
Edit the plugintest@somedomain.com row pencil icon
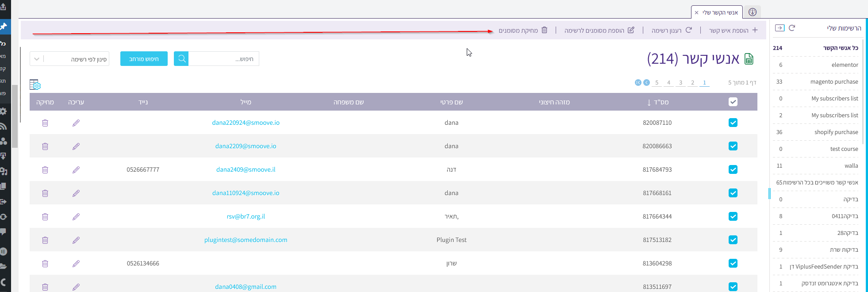(76, 240)
